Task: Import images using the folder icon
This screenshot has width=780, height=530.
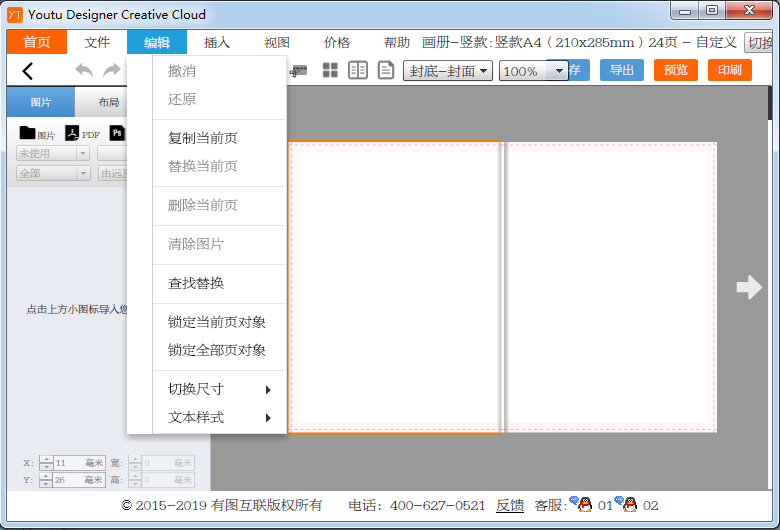Action: click(x=28, y=133)
